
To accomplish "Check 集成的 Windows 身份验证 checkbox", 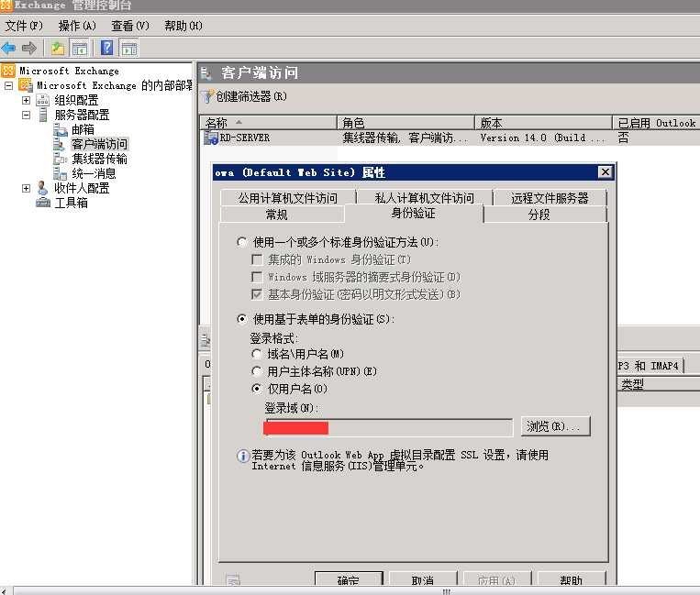I will tap(257, 259).
